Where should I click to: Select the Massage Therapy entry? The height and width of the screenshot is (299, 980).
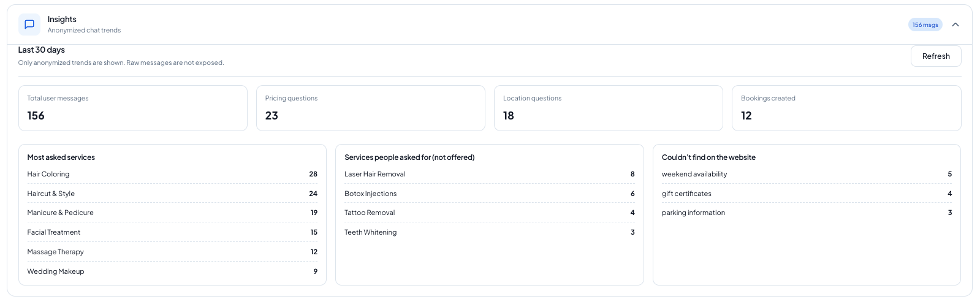(x=55, y=252)
